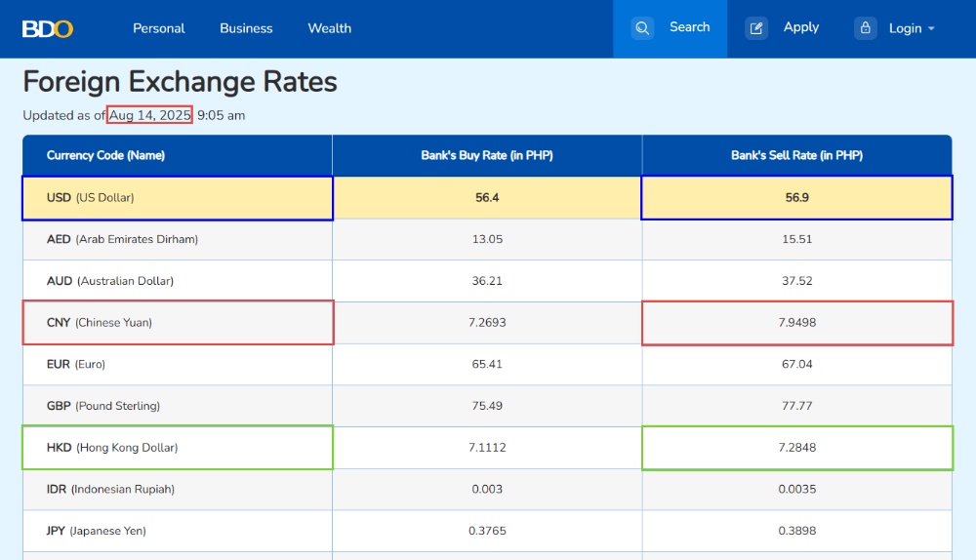Select the USD (US Dollar) row cell

pos(178,198)
